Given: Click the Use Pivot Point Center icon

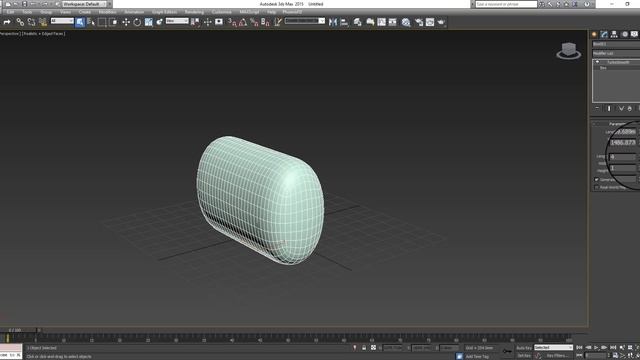Looking at the screenshot, I should 196,22.
